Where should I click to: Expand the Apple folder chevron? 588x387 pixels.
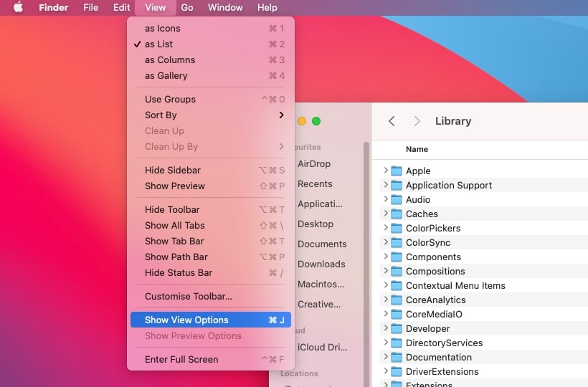(386, 170)
